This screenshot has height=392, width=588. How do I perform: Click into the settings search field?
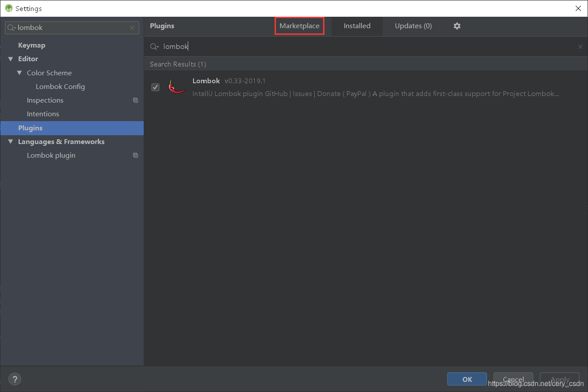coord(73,28)
